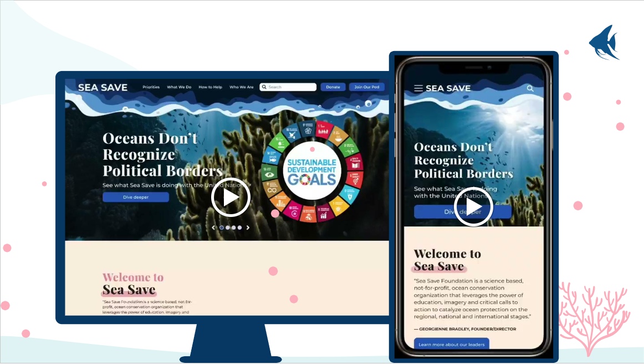Viewport: 644px width, 364px height.
Task: Click the Sea Save Foundation quote on phone
Action: point(472,299)
